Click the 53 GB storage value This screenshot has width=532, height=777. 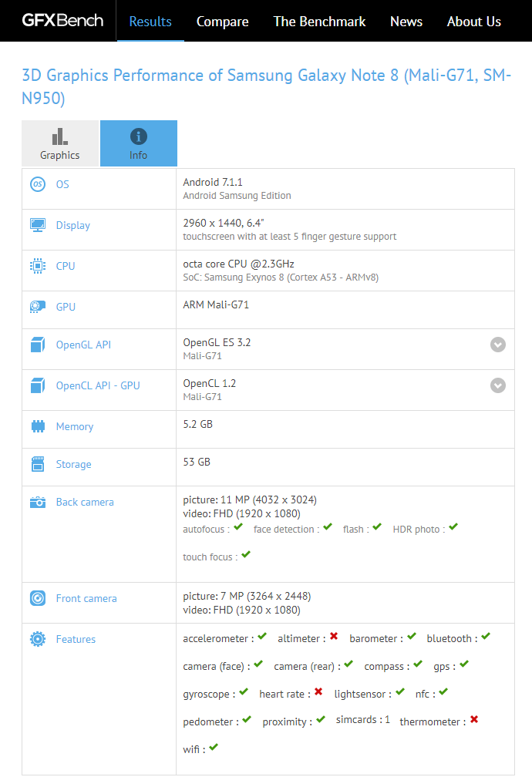tap(197, 461)
